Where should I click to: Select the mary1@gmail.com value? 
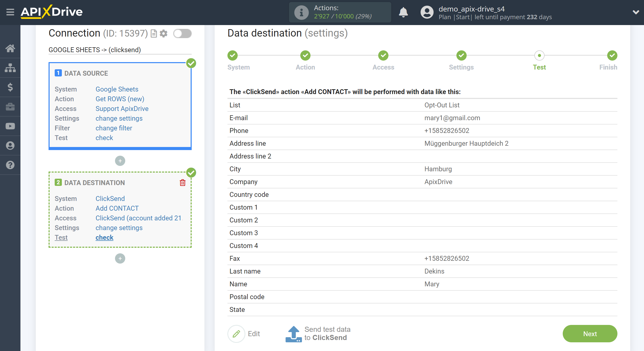(x=452, y=118)
